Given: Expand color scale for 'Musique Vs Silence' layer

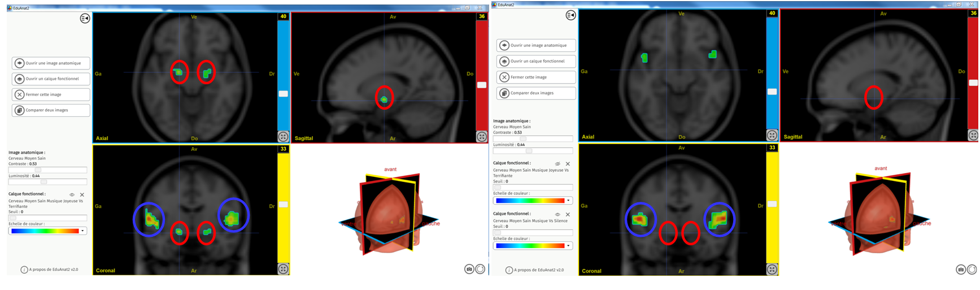Looking at the screenshot, I should 568,246.
